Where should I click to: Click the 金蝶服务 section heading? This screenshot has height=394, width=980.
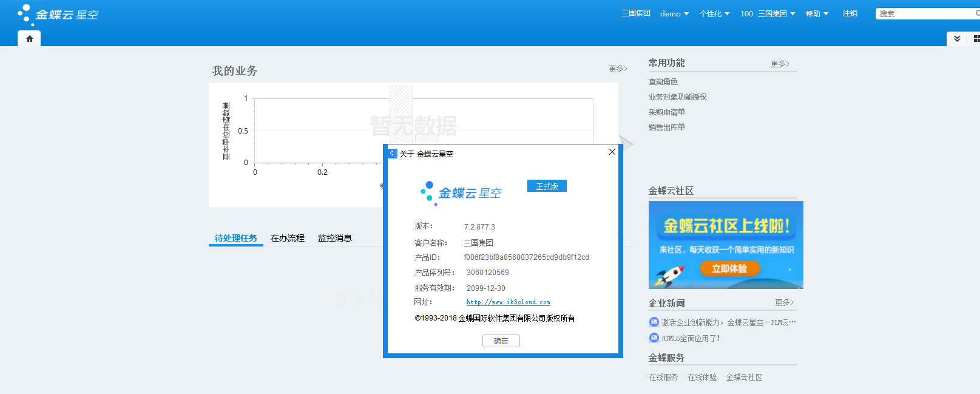666,358
